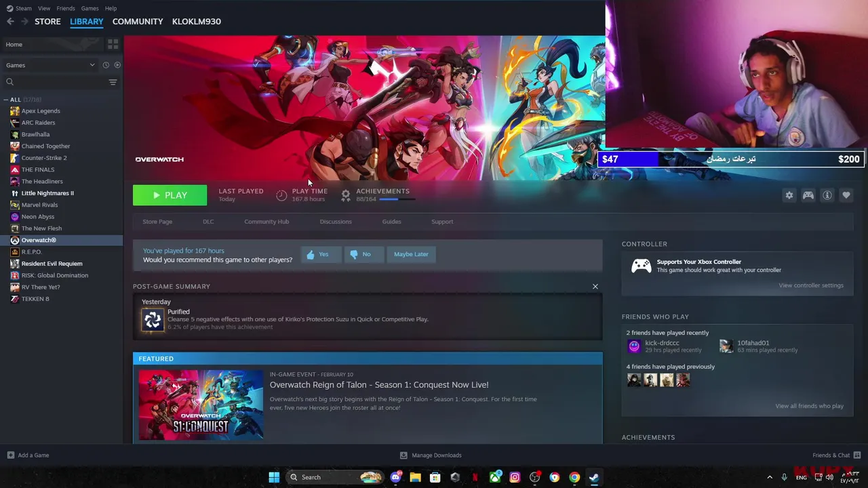868x488 pixels.
Task: Open the Discussions link
Action: coord(336,222)
